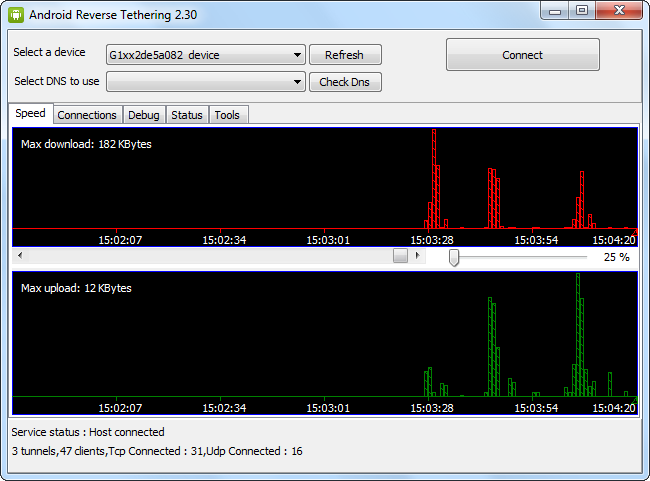Maximize the Android Reverse Tethering window
Viewport: 650px width, 481px height.
pos(582,11)
